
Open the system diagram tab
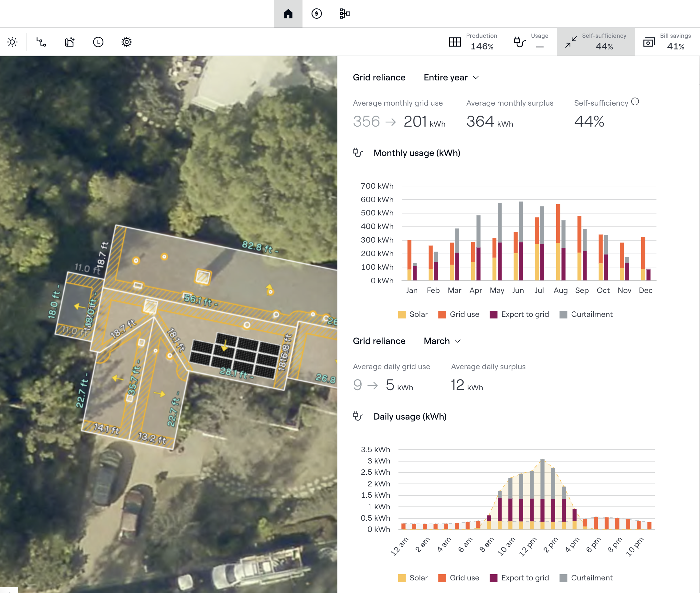[x=345, y=14]
